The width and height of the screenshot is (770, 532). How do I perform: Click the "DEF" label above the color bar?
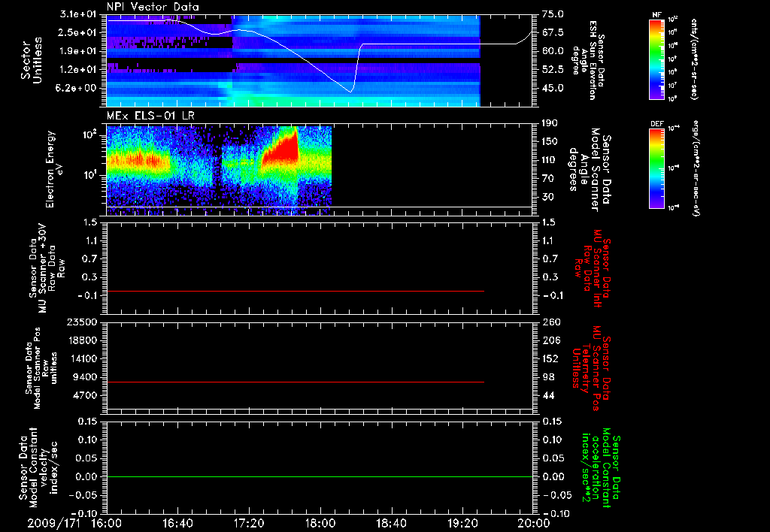[x=656, y=124]
